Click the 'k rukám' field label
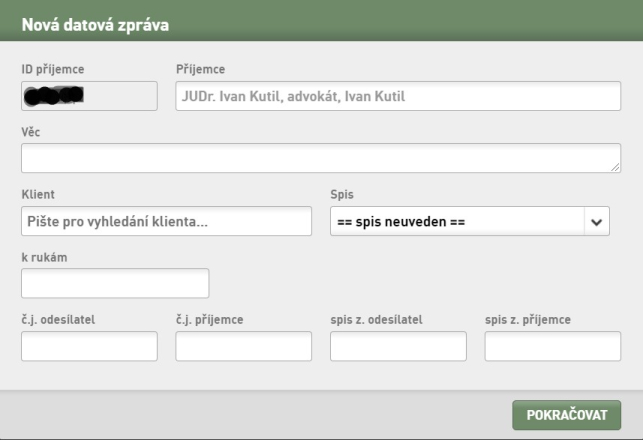This screenshot has width=643, height=440. click(x=44, y=258)
